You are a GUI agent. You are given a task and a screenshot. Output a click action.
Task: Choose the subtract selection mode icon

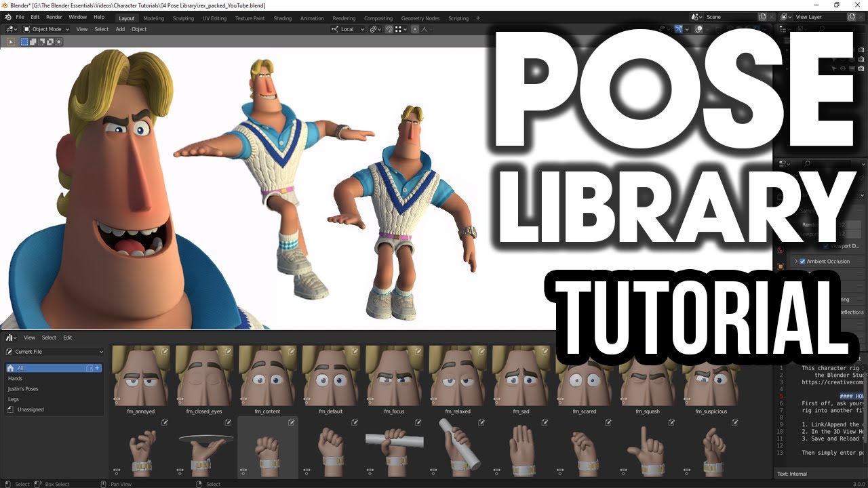(42, 41)
